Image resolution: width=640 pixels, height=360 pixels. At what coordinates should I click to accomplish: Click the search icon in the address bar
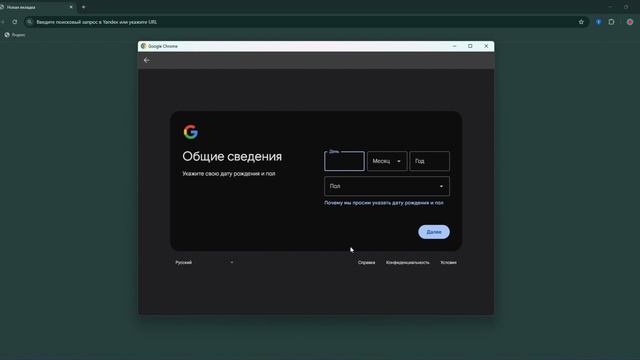coord(29,22)
